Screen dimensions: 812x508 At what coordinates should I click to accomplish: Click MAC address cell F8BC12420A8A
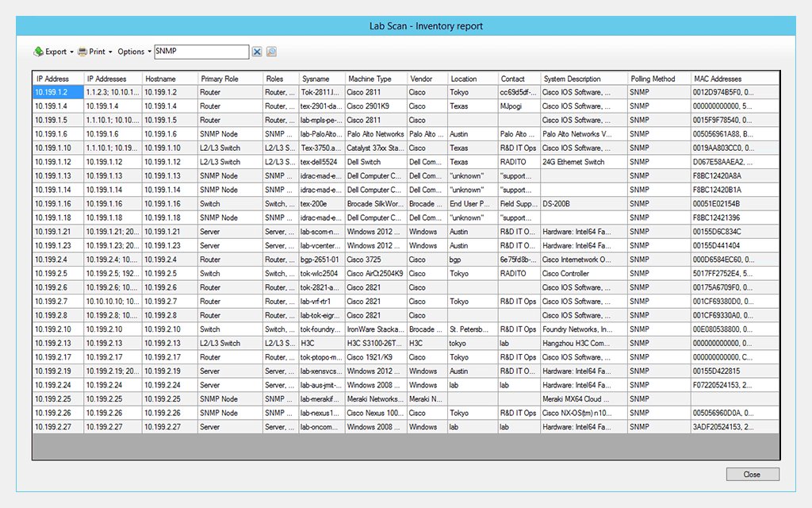(735, 175)
